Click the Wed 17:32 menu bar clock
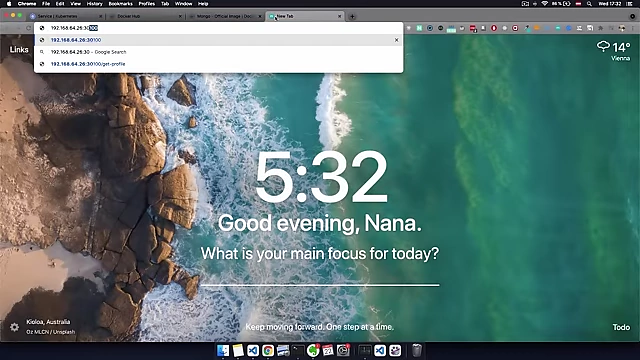This screenshot has width=640, height=360. [x=609, y=4]
